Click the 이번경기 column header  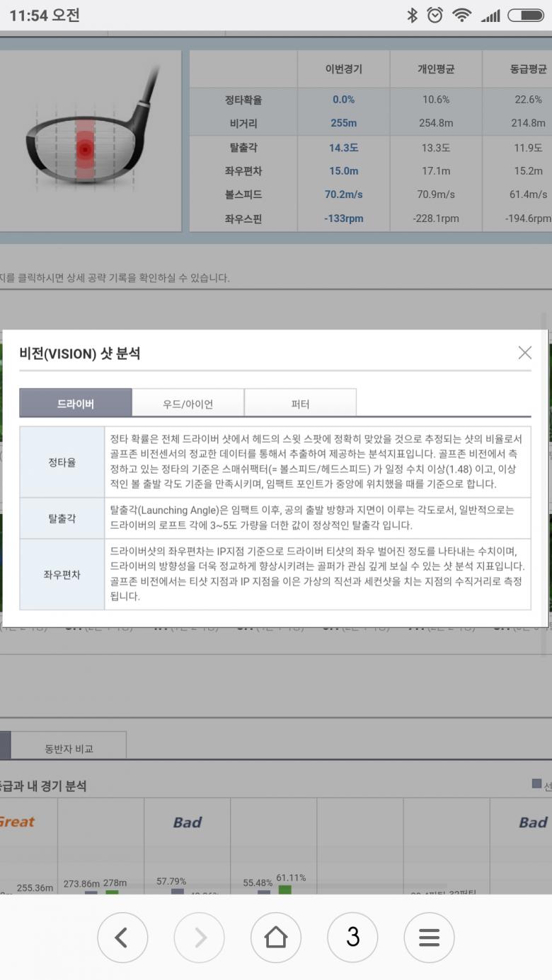343,69
